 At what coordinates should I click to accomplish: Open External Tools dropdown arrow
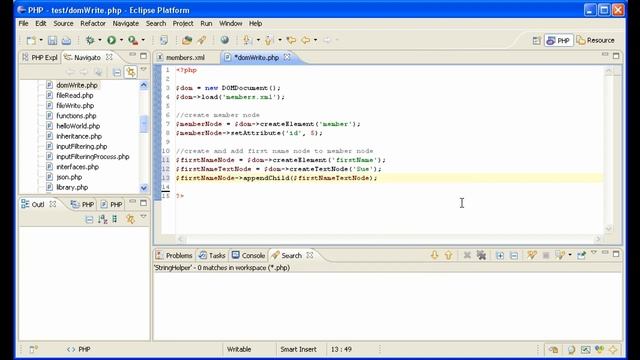click(x=143, y=40)
